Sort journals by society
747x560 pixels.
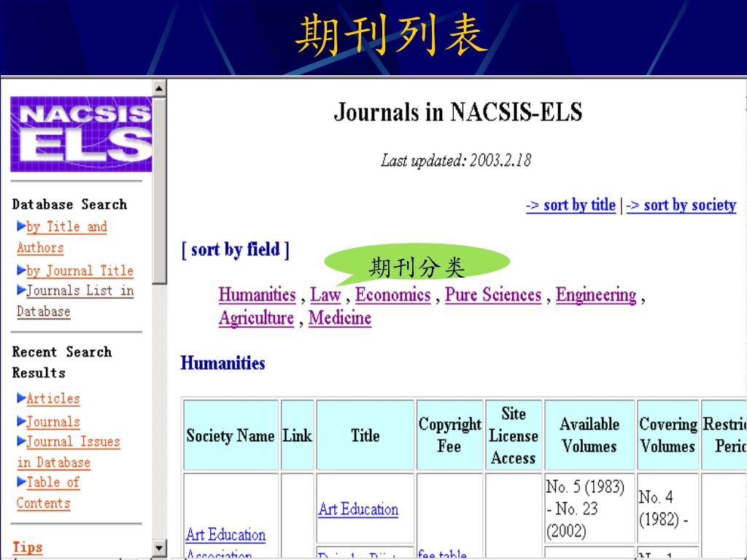click(681, 205)
